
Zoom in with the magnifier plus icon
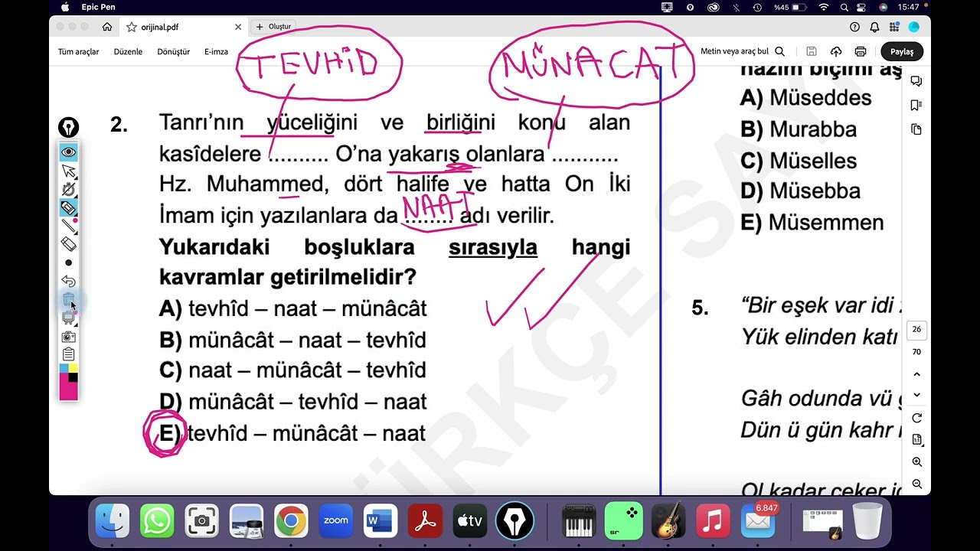[x=917, y=462]
